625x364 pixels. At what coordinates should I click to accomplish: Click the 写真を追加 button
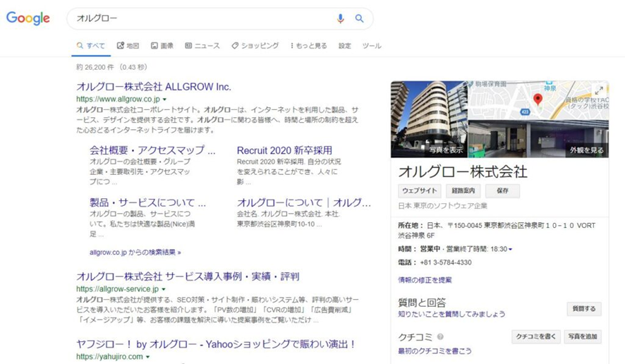583,336
